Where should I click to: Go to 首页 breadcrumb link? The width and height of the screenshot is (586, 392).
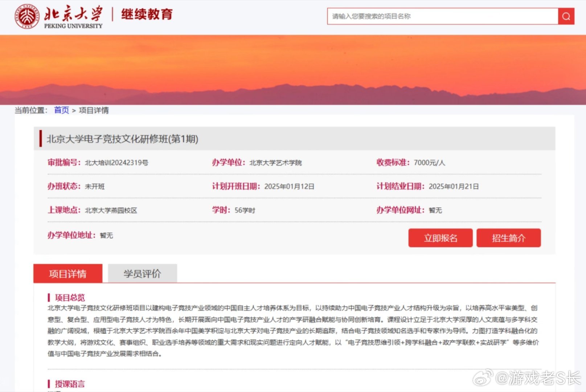click(62, 110)
